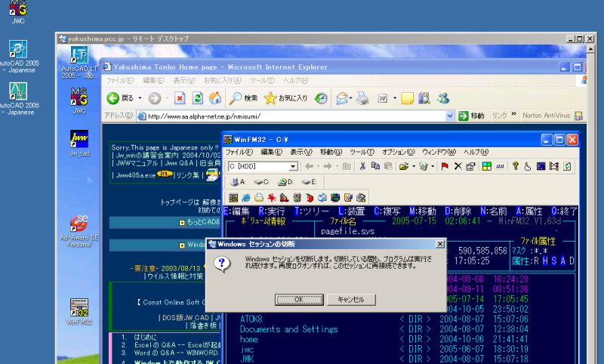Select drive A: in WinFM32 drive bar
The width and height of the screenshot is (604, 364).
point(239,182)
